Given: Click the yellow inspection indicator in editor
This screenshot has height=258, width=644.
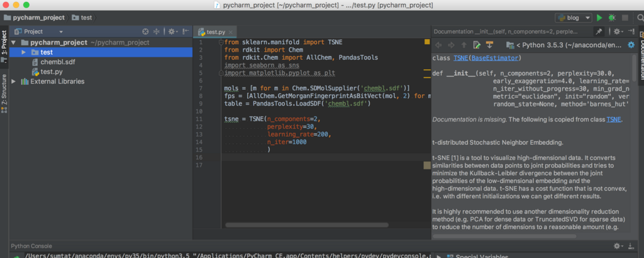Looking at the screenshot, I should (x=427, y=42).
